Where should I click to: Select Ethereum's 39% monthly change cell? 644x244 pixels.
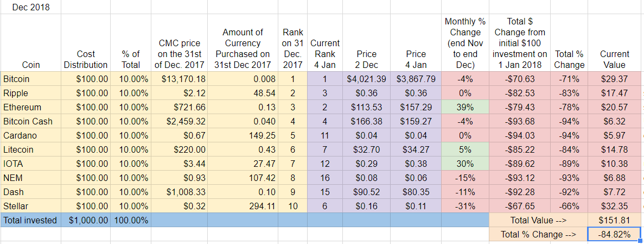(466, 108)
